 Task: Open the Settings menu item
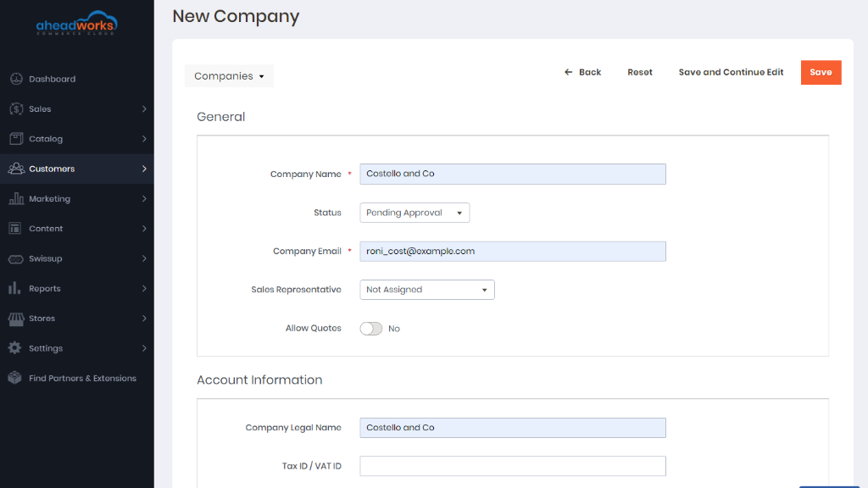pos(77,348)
